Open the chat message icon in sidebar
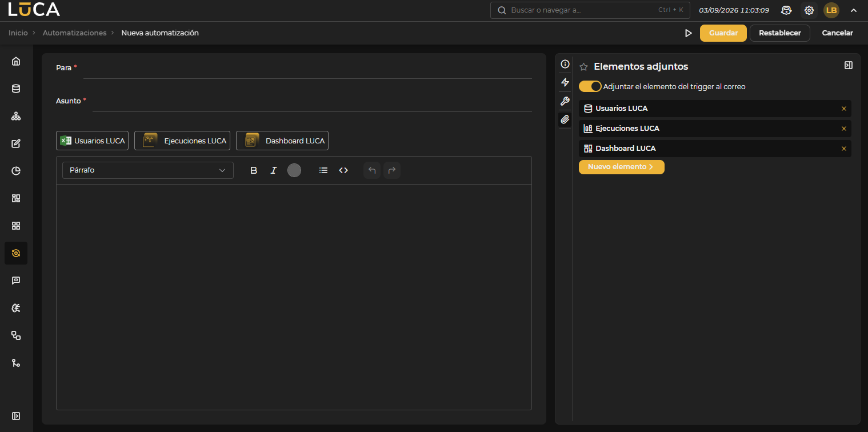The image size is (868, 432). click(x=16, y=281)
